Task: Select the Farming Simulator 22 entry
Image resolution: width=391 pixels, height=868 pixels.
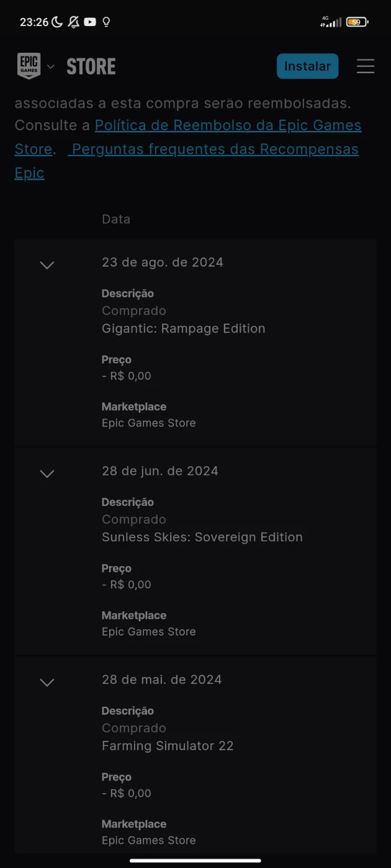Action: pos(168,746)
